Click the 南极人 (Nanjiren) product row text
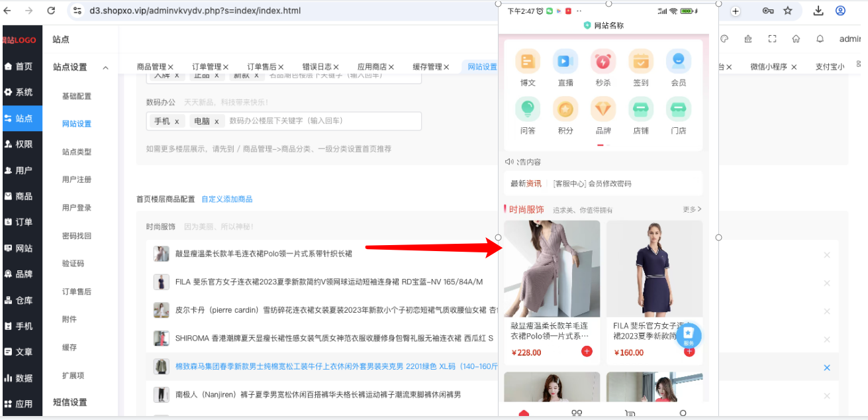The image size is (868, 420). [x=318, y=395]
